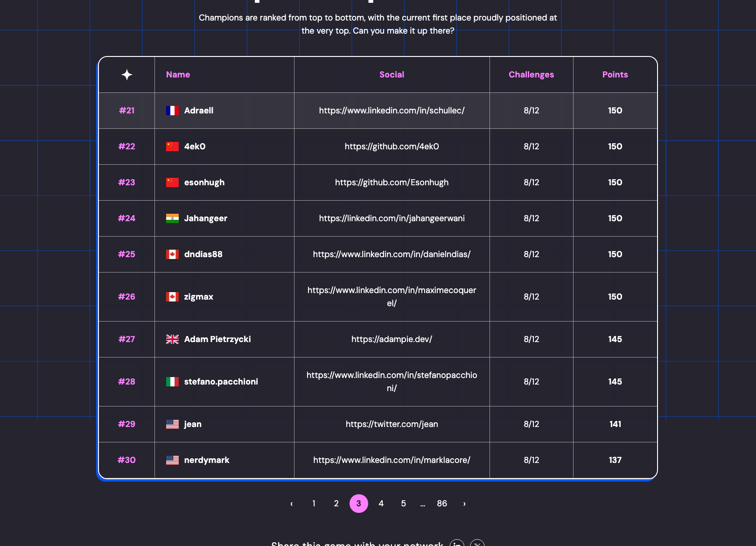Click the Indian flag next to Jahangeer
This screenshot has height=546, width=756.
click(x=172, y=218)
